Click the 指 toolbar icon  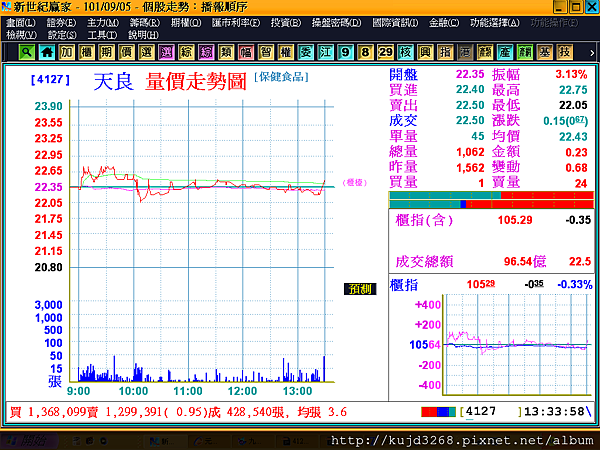click(x=445, y=52)
